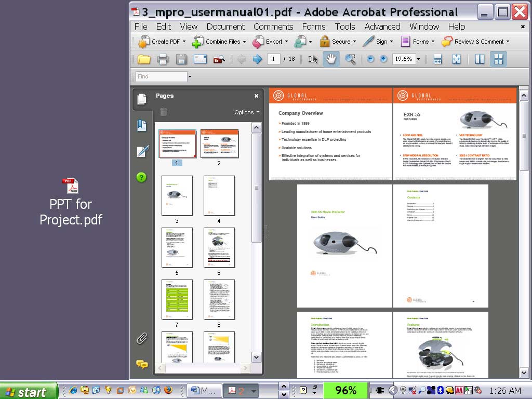Open the Comments panel icon

[x=142, y=364]
